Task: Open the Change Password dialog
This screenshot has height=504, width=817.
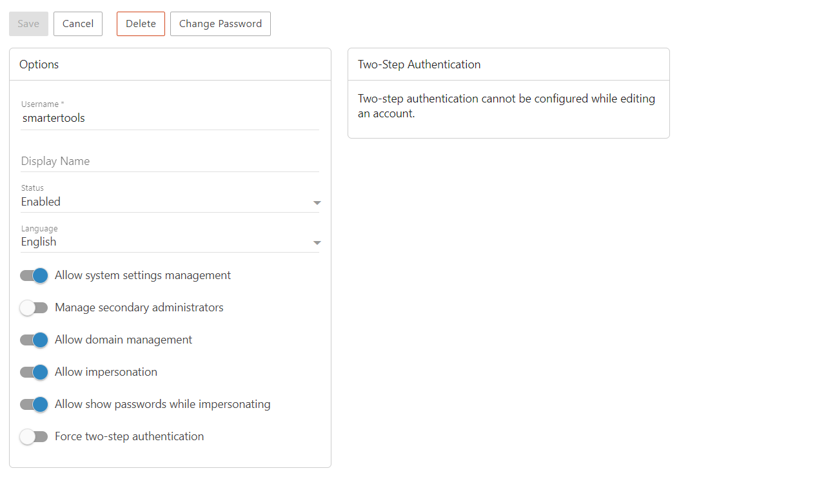Action: tap(220, 24)
